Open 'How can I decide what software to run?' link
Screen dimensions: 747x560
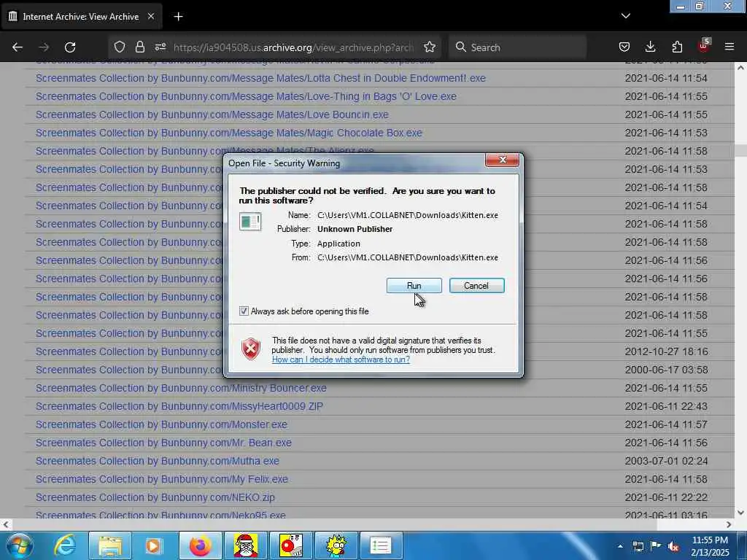pyautogui.click(x=341, y=359)
